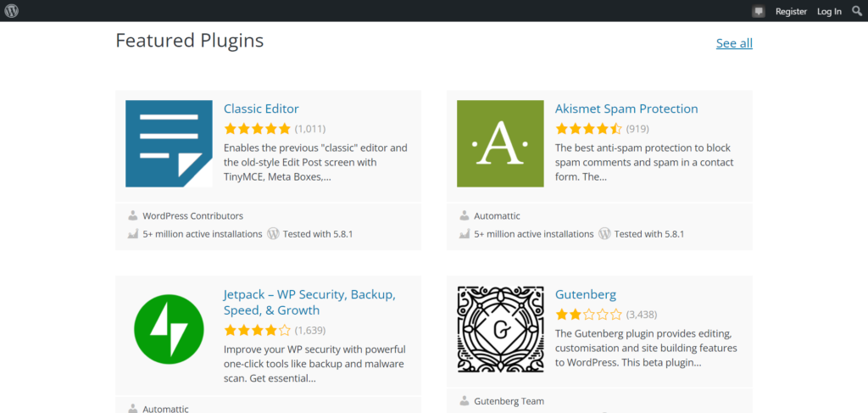
Task: Open the Akismet Spam Protection title link
Action: 626,109
